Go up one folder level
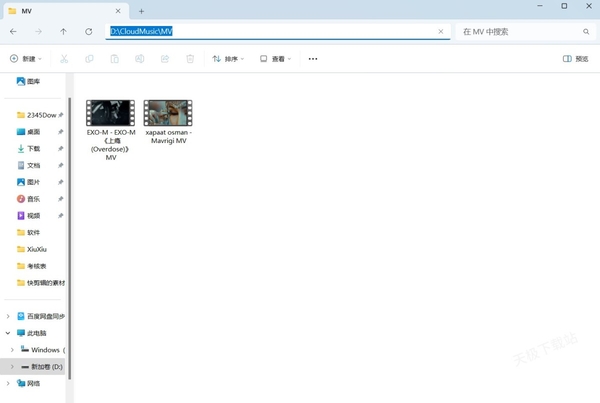This screenshot has width=600, height=403. click(x=64, y=32)
